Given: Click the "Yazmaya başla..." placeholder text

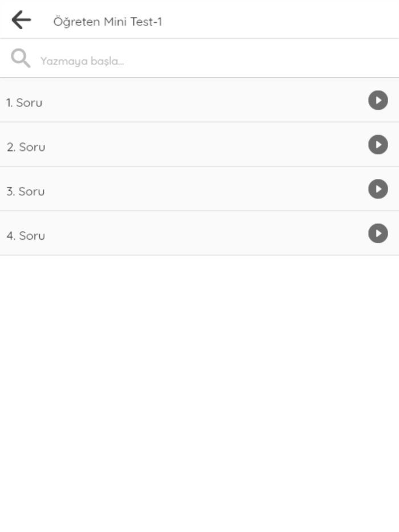Looking at the screenshot, I should (x=82, y=61).
